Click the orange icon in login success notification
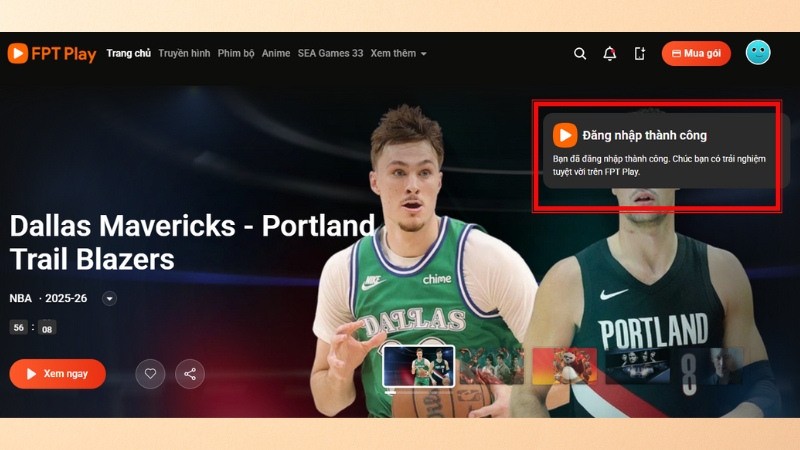The image size is (800, 450). tap(565, 135)
